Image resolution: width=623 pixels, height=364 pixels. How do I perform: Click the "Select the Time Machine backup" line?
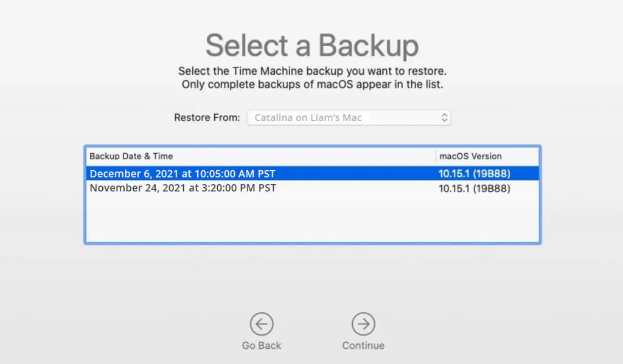coord(311,71)
